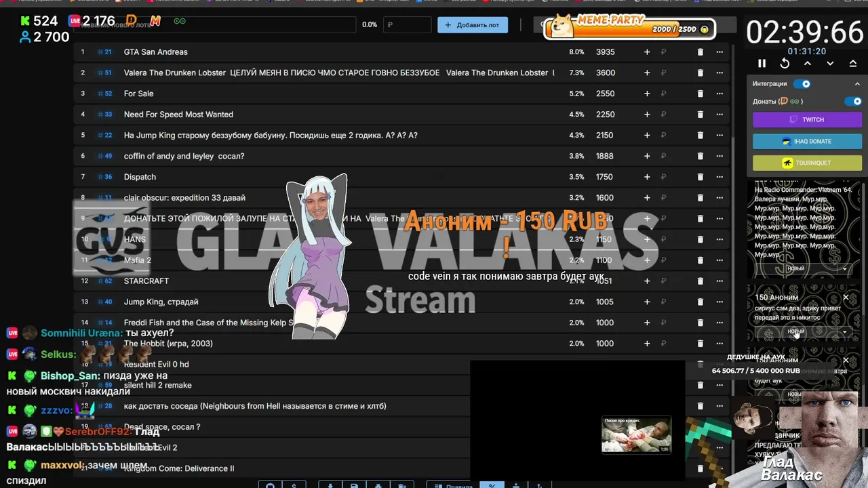This screenshot has height=488, width=868.
Task: Click the plus icon on Need For Speed Most Wanted
Action: pos(647,115)
